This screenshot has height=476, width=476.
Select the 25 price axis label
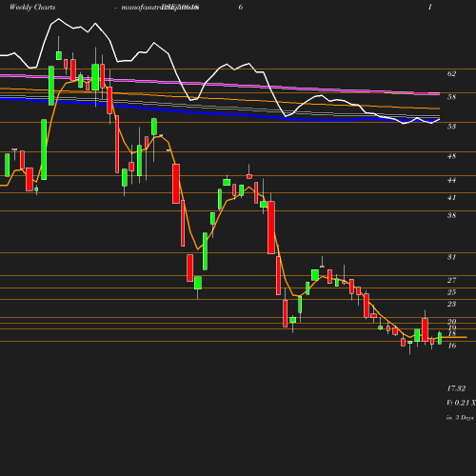point(451,292)
